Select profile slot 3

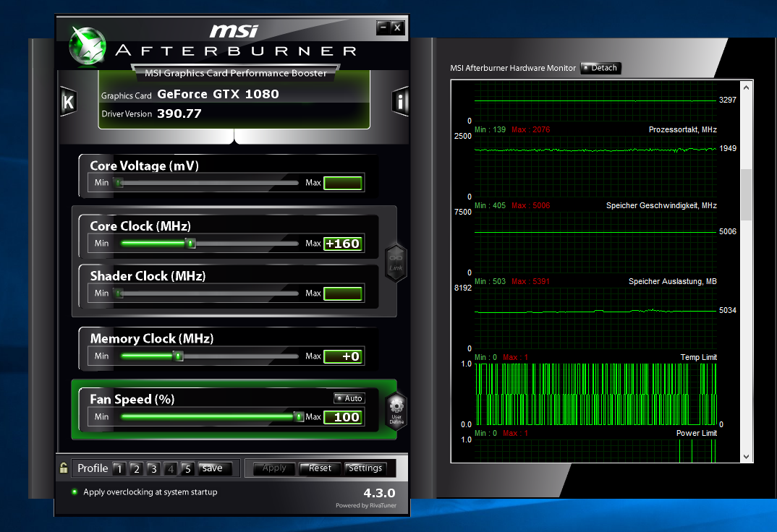click(153, 468)
